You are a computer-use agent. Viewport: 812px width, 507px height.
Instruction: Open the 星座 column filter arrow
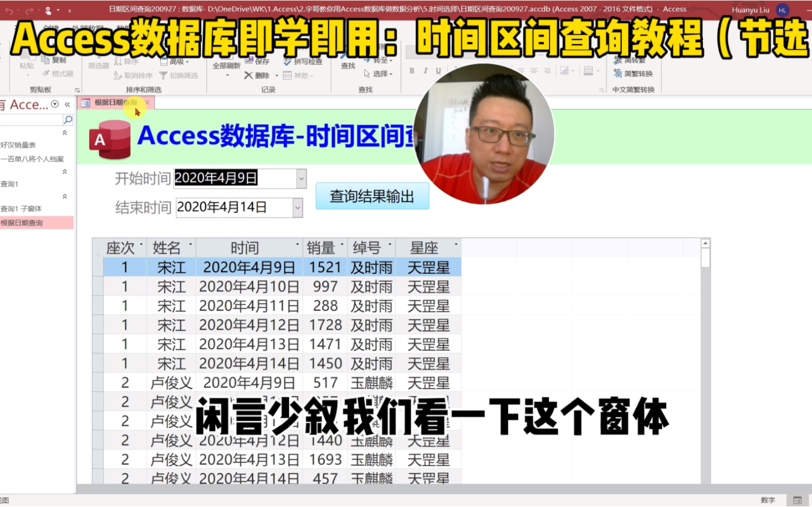(456, 245)
